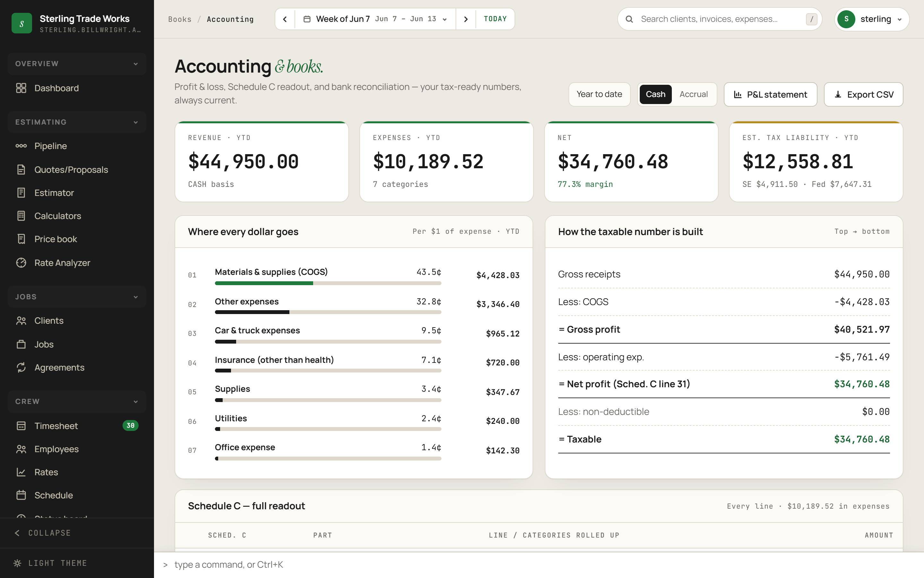Viewport: 924px width, 578px height.
Task: Click Collapse sidebar label
Action: pyautogui.click(x=50, y=533)
